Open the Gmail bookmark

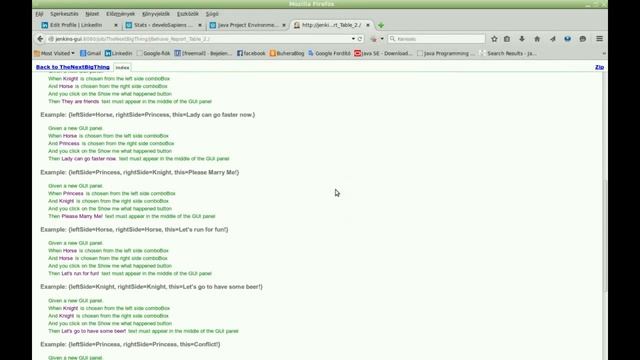(x=90, y=53)
